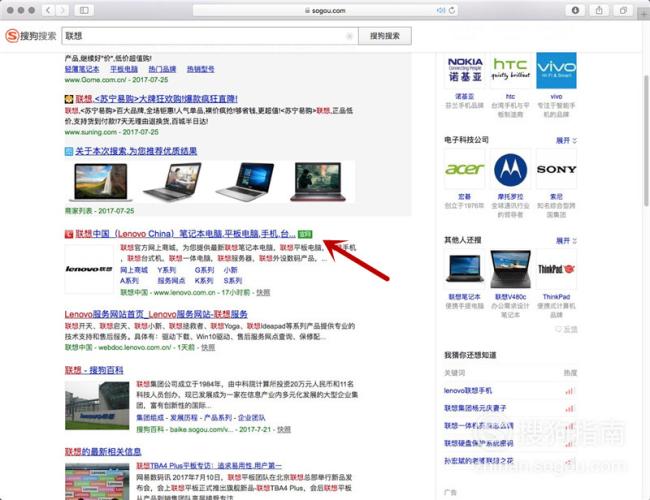650x500 pixels.
Task: Click the ThinkPad logo thumbnail
Action: [556, 269]
